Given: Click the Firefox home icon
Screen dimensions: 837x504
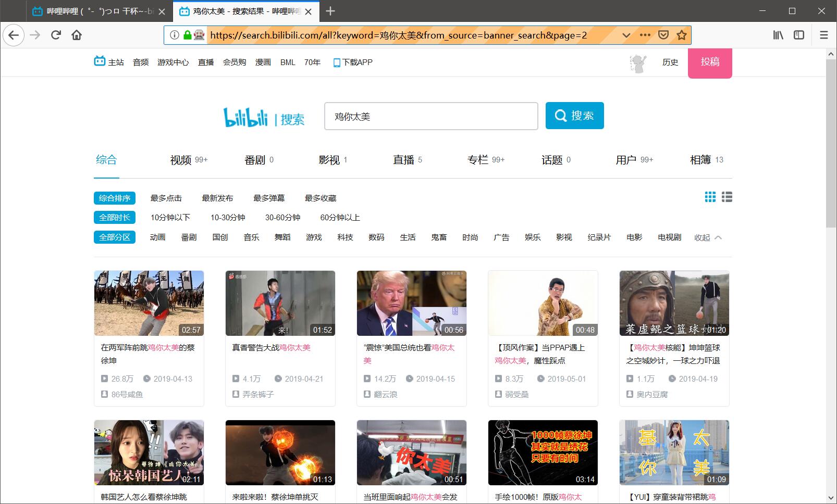Looking at the screenshot, I should (x=77, y=35).
